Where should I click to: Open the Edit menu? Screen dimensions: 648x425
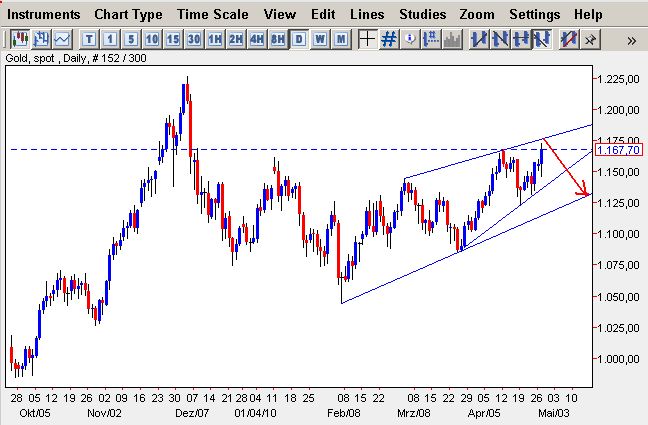323,14
